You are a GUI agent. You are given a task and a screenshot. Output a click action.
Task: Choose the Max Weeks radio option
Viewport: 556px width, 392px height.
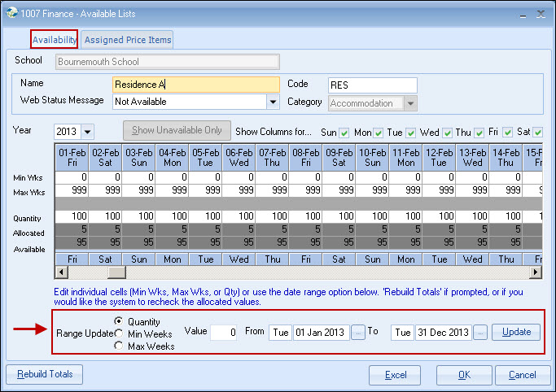119,346
